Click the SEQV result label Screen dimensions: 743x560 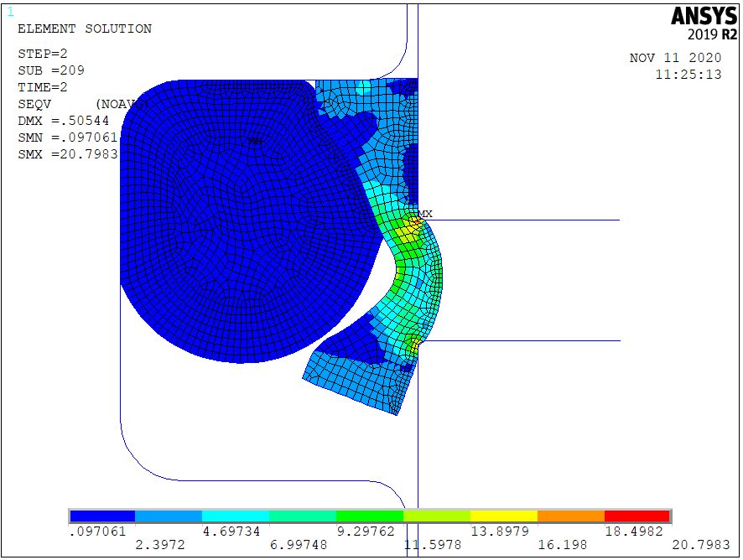pyautogui.click(x=34, y=104)
